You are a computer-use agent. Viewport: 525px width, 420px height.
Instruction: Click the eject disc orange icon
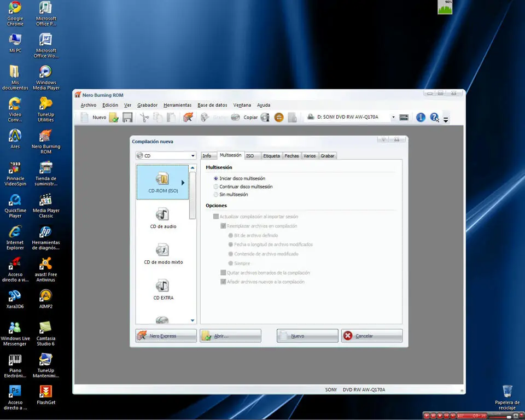(x=279, y=117)
